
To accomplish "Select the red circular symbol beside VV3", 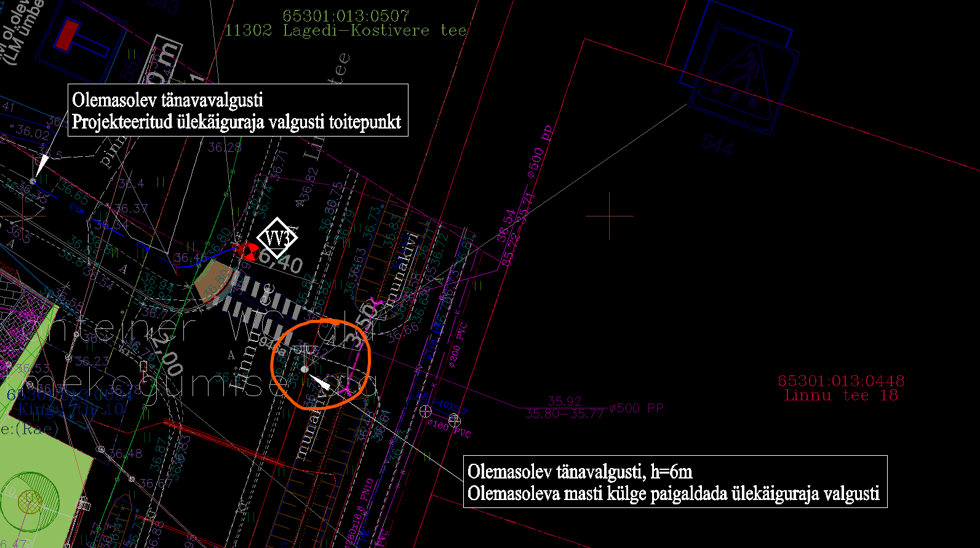I will click(x=249, y=250).
